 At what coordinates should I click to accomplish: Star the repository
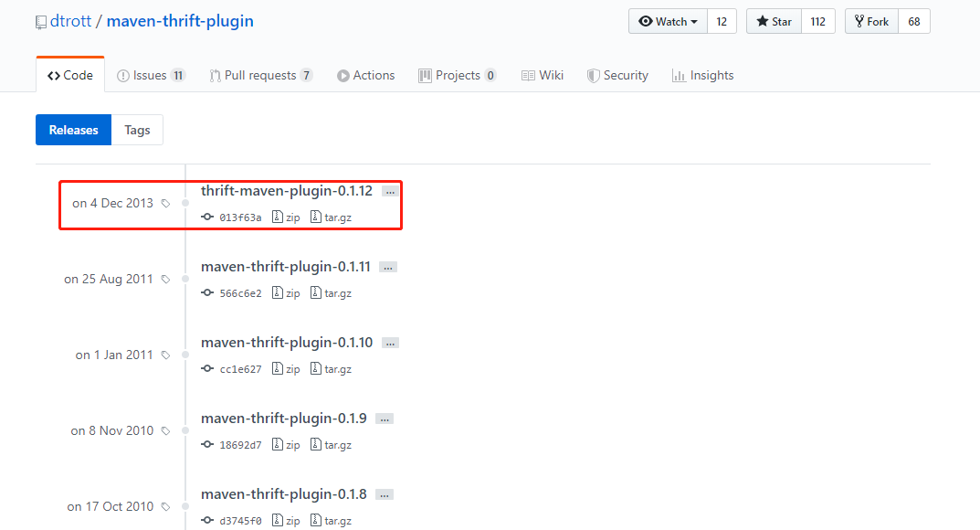[774, 21]
